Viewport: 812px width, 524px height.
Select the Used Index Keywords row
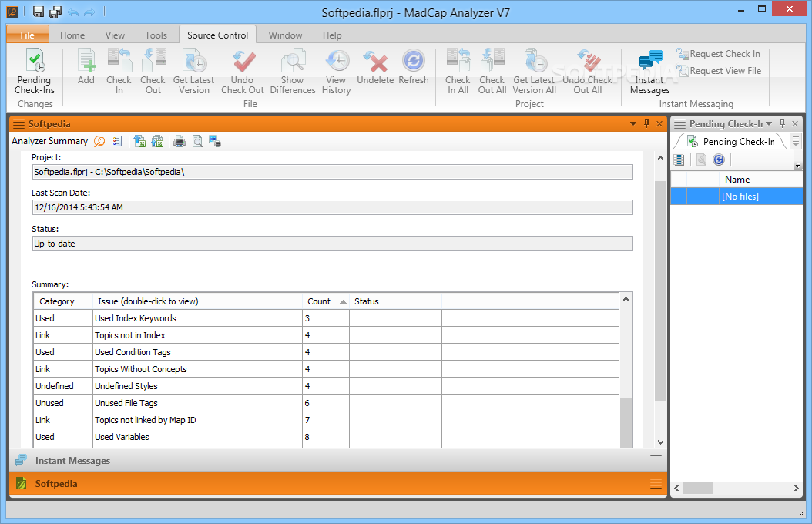[x=326, y=318]
